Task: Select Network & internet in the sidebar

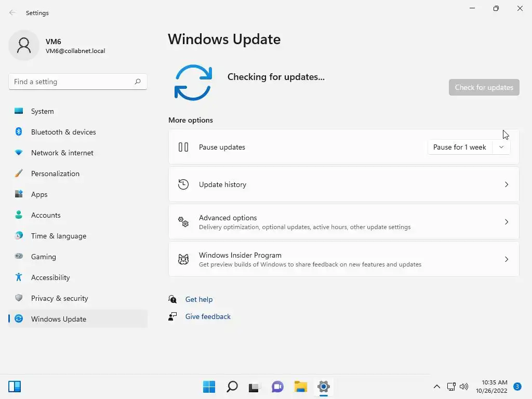Action: click(x=78, y=153)
